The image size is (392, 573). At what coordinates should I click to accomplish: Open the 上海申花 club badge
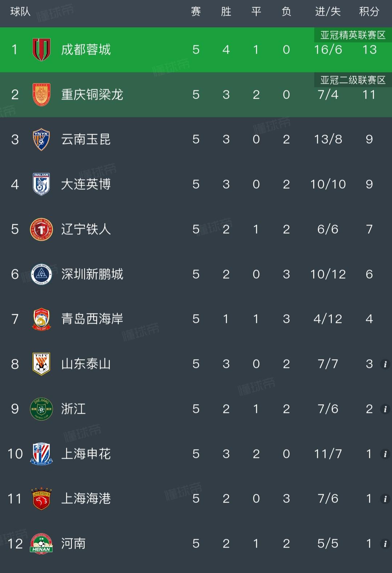41,454
